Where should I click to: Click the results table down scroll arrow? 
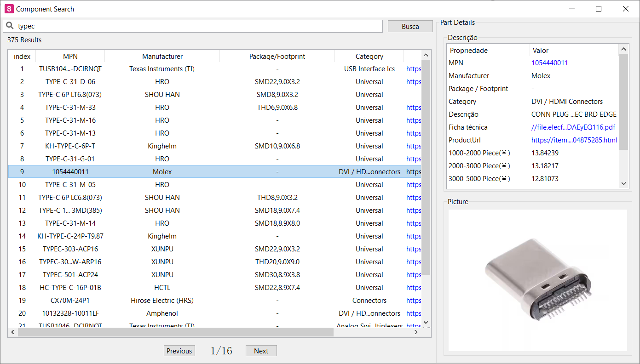pos(426,323)
